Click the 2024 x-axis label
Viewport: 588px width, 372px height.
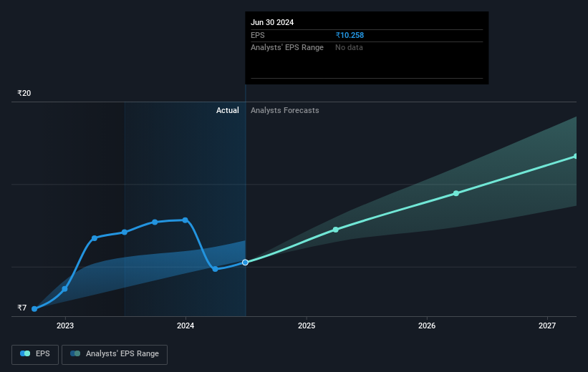click(185, 325)
